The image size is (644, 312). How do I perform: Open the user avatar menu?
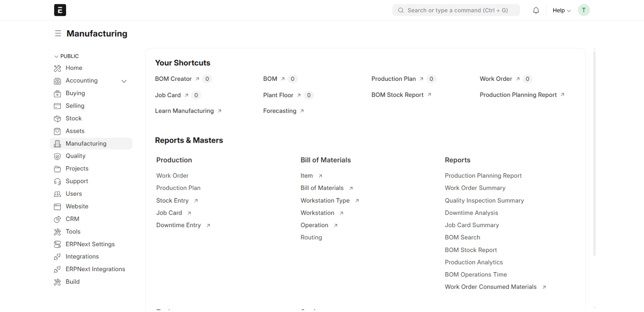pos(584,10)
